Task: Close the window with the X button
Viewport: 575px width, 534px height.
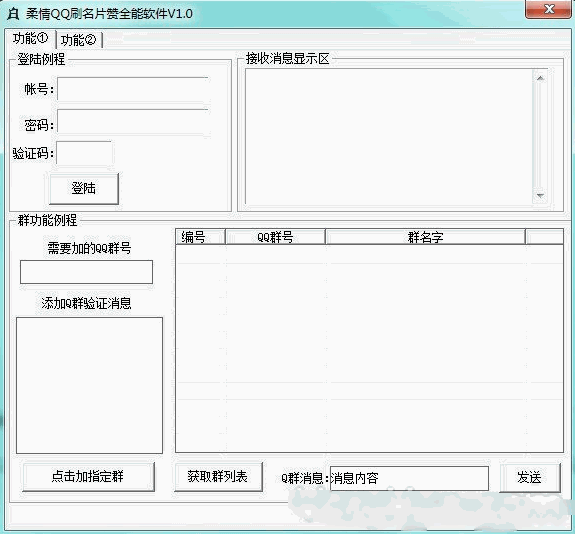Action: 548,9
